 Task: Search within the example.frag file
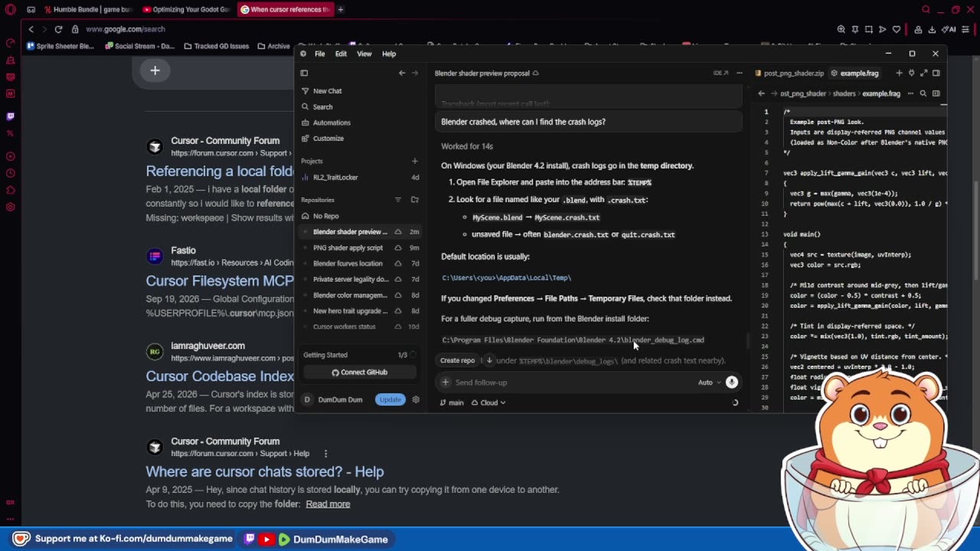click(923, 93)
